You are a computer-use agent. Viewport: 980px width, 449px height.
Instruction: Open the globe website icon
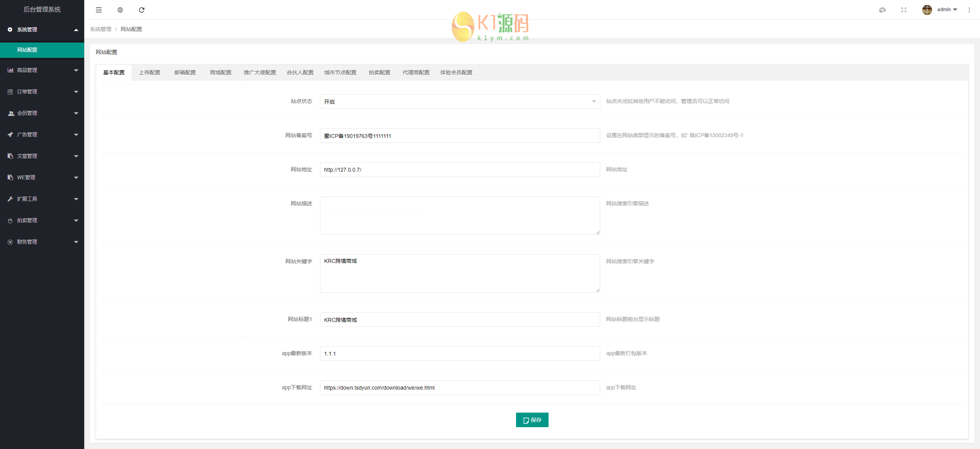120,10
